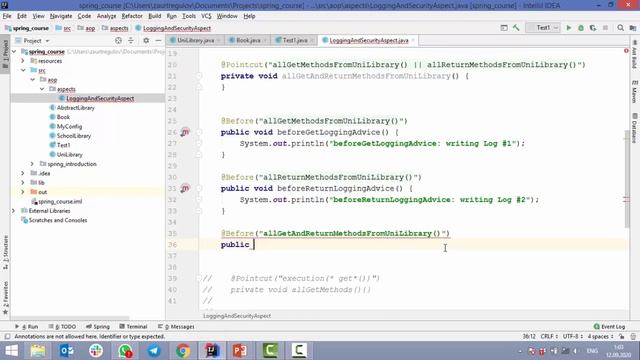Select MyConfig in the project tree
Image resolution: width=640 pixels, height=360 pixels.
pos(69,127)
